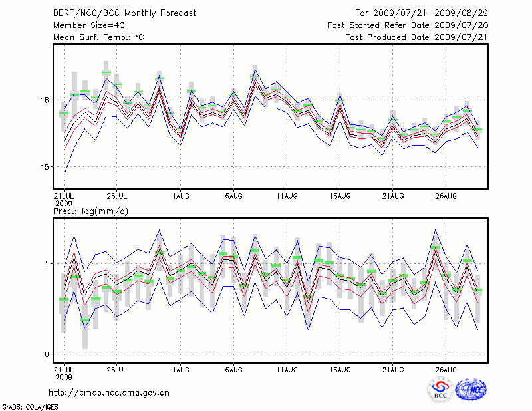Click the Prec.: log(mm/d) label
Screen dimensions: 532x411
click(x=92, y=211)
